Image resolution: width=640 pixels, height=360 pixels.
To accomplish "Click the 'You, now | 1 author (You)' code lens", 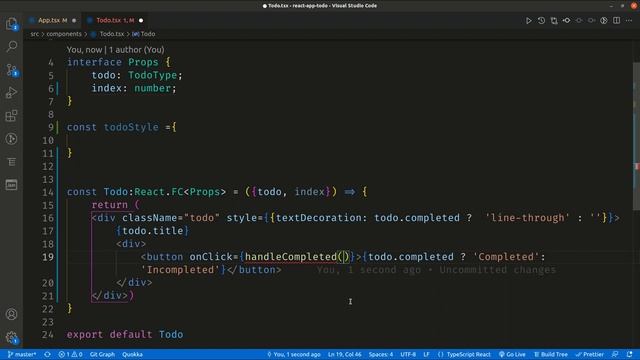I will tap(116, 50).
